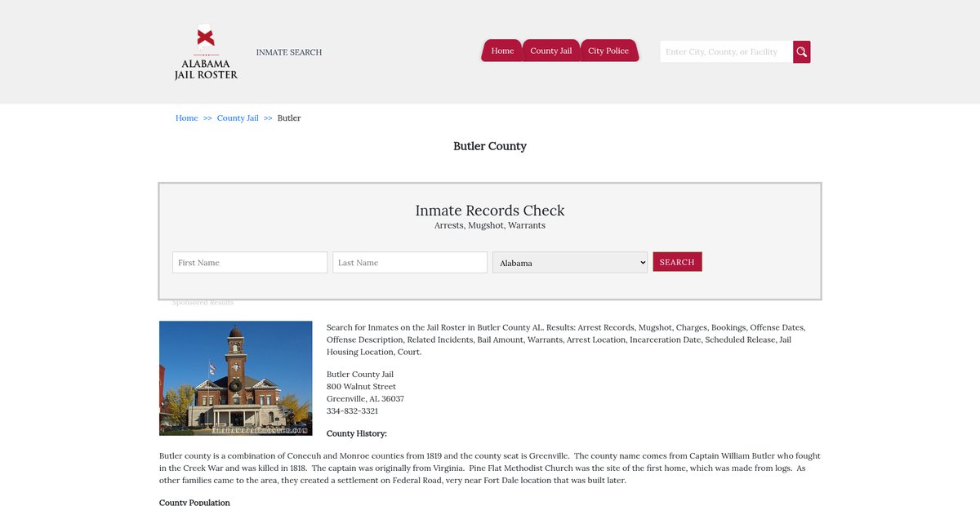
Task: Click the jail phone number 334-832-3321
Action: pyautogui.click(x=352, y=411)
